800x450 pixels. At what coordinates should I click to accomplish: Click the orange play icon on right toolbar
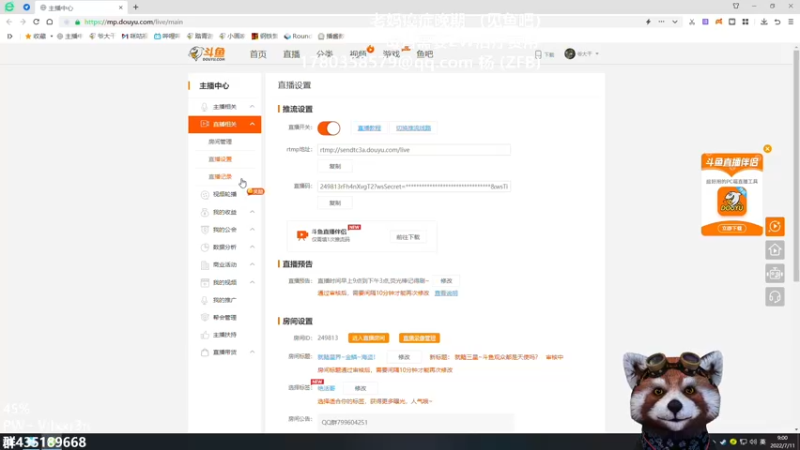pyautogui.click(x=775, y=227)
